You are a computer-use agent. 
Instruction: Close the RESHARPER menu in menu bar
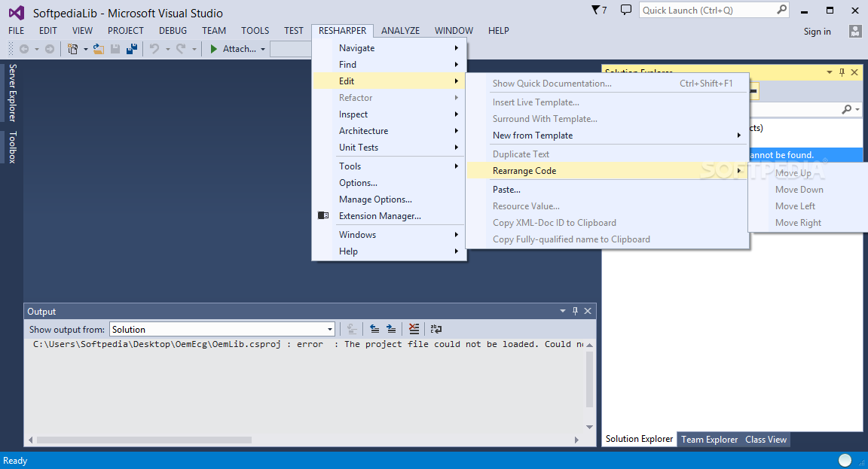[342, 31]
